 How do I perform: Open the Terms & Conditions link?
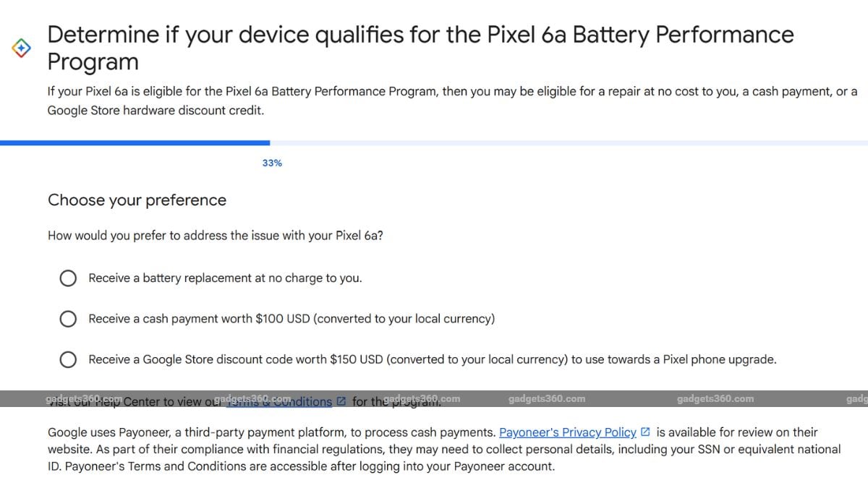[282, 401]
